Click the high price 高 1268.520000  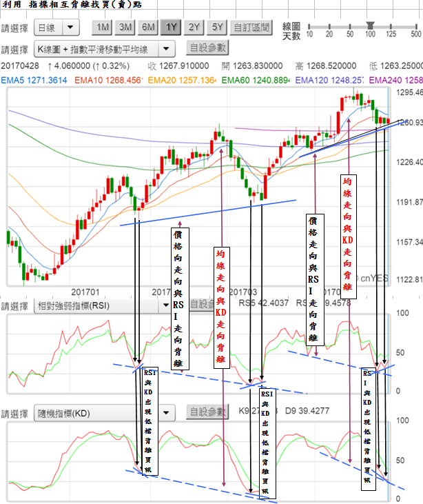tap(326, 66)
